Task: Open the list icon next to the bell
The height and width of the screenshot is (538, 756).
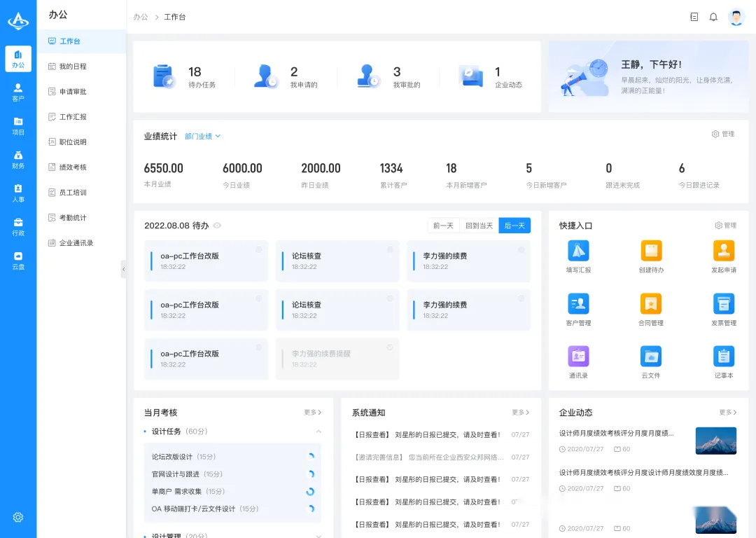Action: [694, 17]
